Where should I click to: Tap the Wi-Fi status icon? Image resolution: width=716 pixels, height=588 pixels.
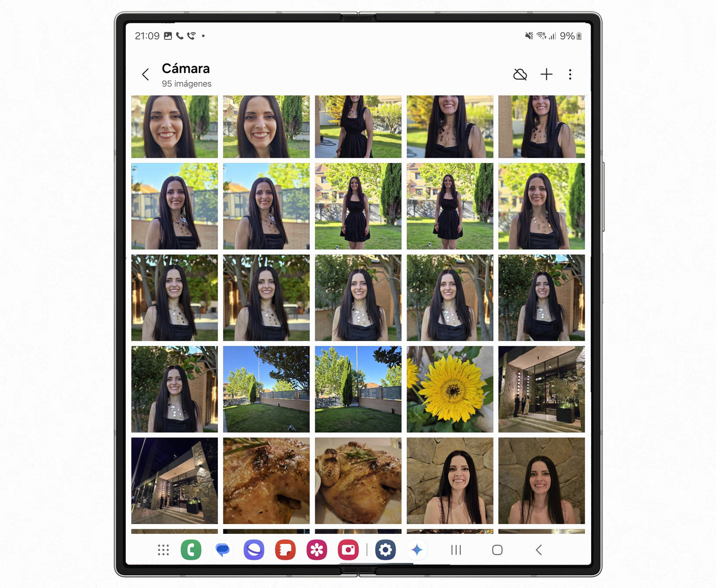click(x=541, y=36)
